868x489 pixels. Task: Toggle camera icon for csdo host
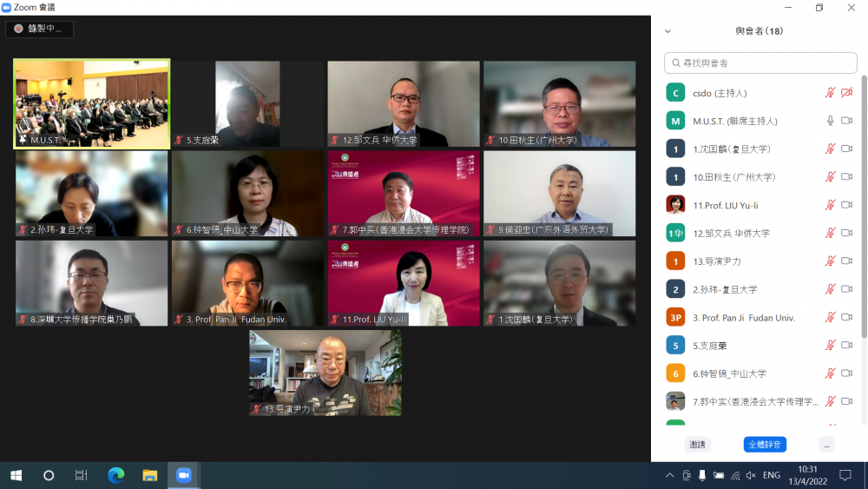click(x=846, y=92)
